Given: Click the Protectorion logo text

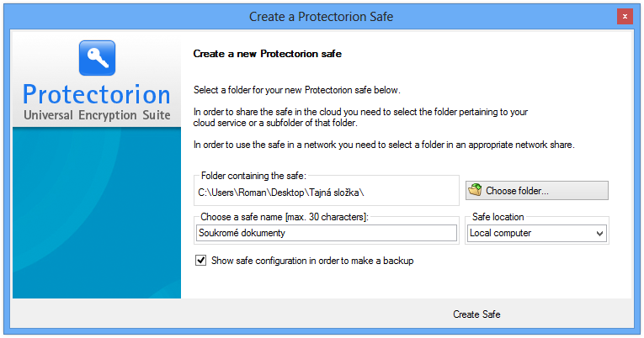Looking at the screenshot, I should [97, 95].
